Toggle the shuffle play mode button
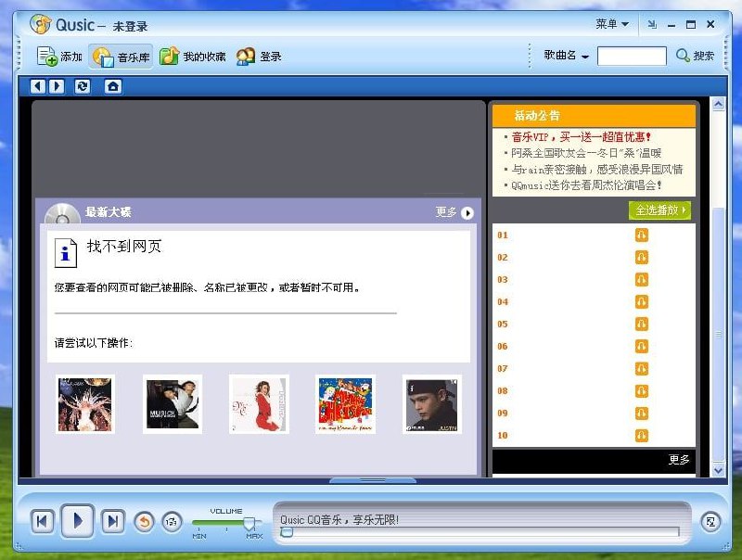 (172, 522)
